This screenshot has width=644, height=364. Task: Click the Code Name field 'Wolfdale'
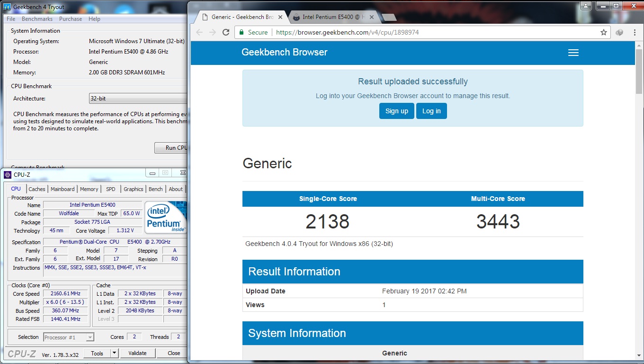click(69, 213)
